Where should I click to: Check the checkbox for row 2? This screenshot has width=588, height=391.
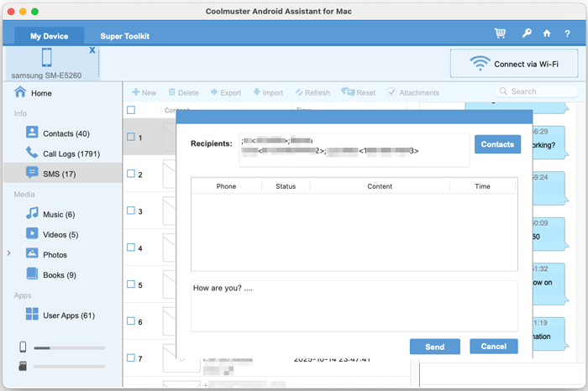point(131,174)
